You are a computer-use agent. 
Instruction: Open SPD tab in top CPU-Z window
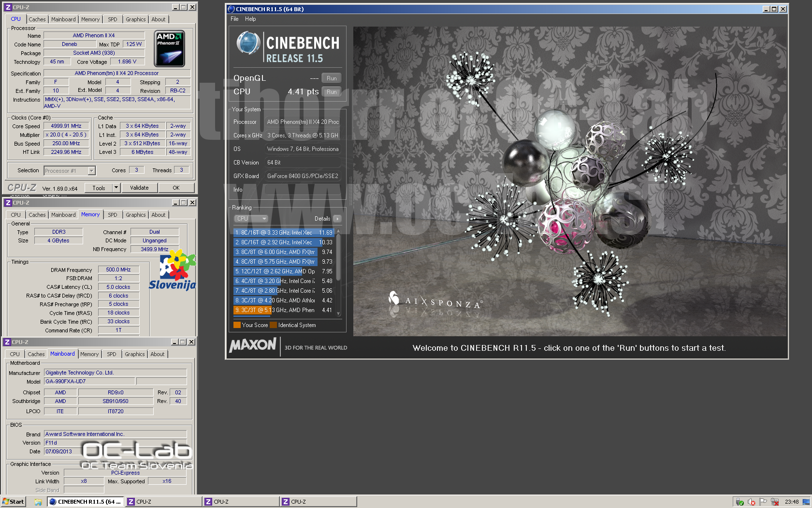113,19
